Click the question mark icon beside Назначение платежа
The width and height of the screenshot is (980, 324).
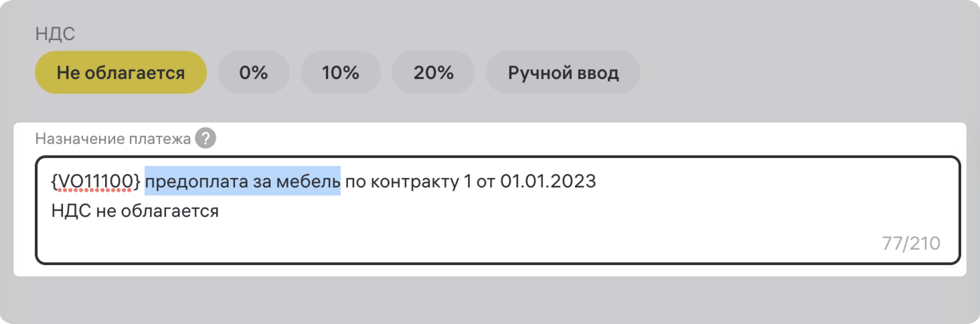pos(206,138)
